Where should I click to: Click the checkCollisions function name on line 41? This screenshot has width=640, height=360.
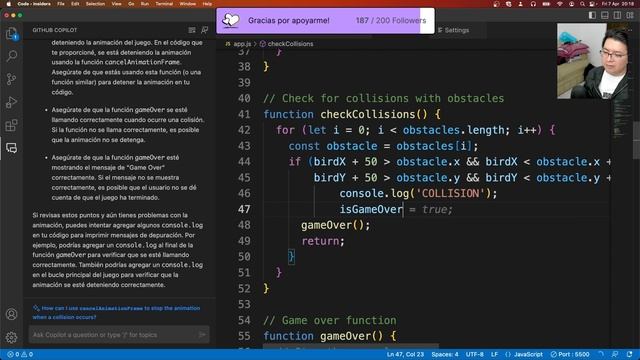pos(368,114)
